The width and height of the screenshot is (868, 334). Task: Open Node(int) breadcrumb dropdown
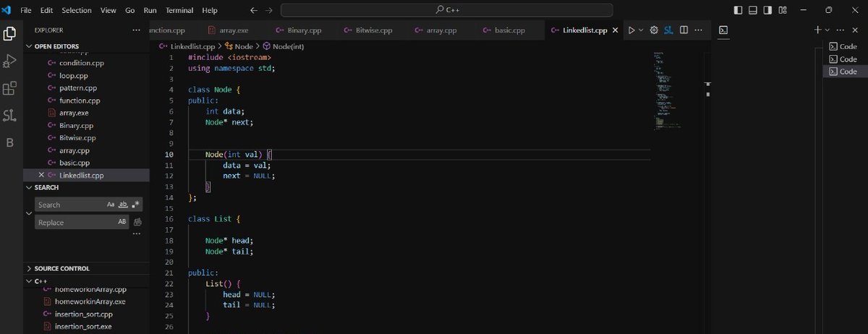(283, 46)
